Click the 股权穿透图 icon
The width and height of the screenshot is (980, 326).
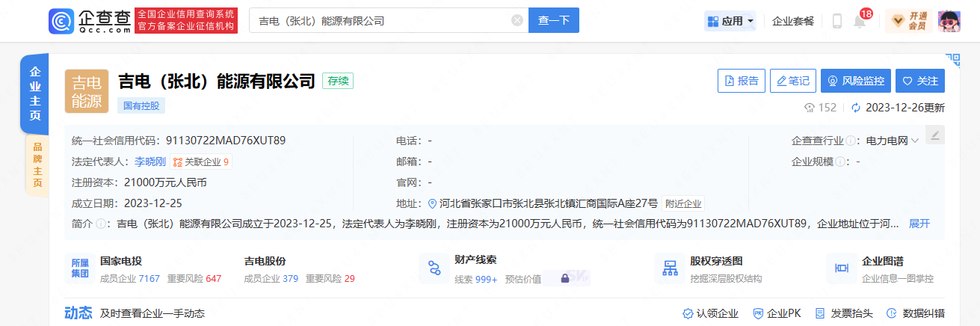670,268
